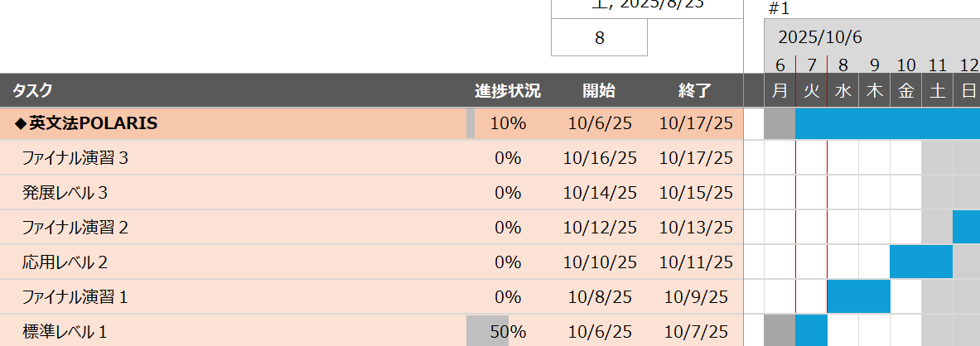Click the 金 day header for day 10
This screenshot has width=980, height=346.
click(x=905, y=91)
